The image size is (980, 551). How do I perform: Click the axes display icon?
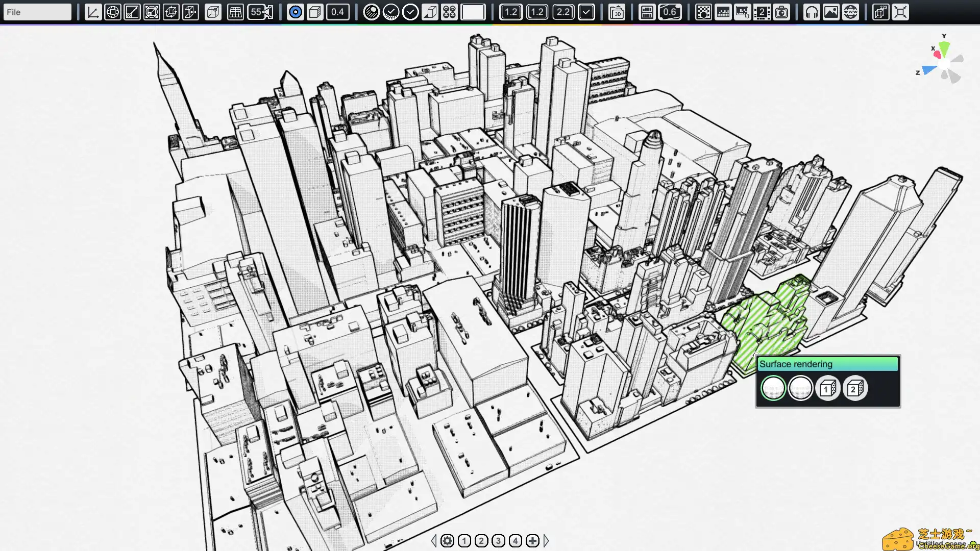coord(93,12)
